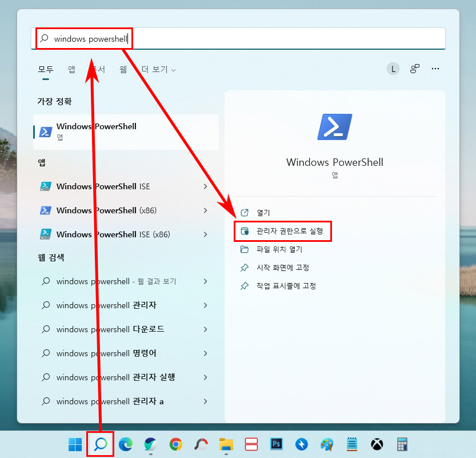The image size is (476, 458).
Task: Launch Adobe Photoshop from the taskbar
Action: coord(276,444)
